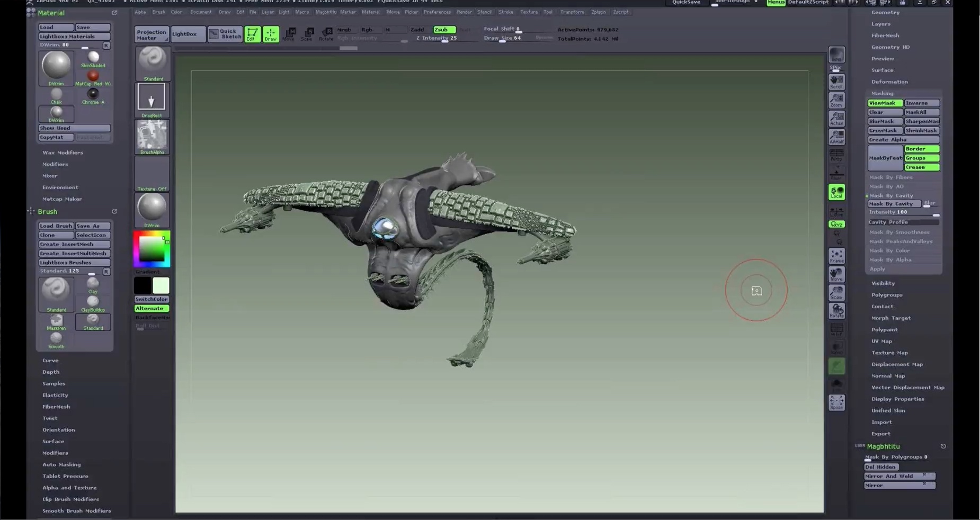The image size is (980, 520).
Task: Expand the Polygroups subpalette
Action: [887, 295]
